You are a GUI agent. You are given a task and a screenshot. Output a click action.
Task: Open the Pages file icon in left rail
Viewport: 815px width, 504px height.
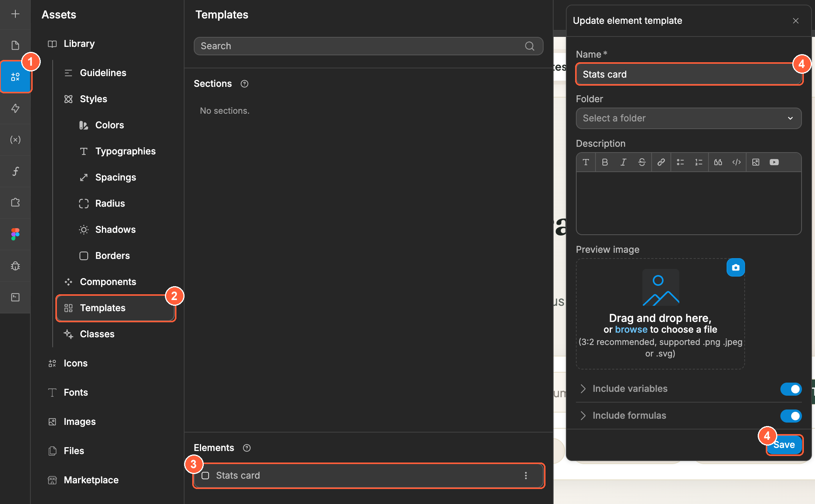15,45
